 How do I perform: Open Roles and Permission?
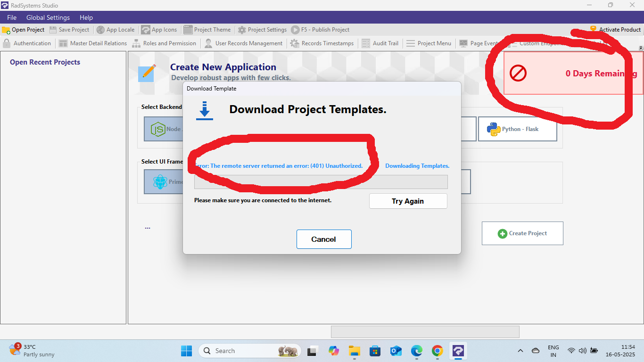pos(164,43)
